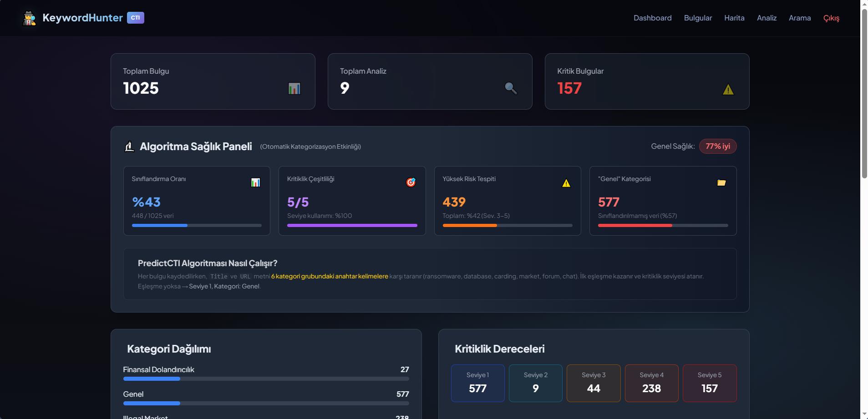The image size is (868, 419).
Task: Click the scrollbar down arrow
Action: pyautogui.click(x=864, y=414)
